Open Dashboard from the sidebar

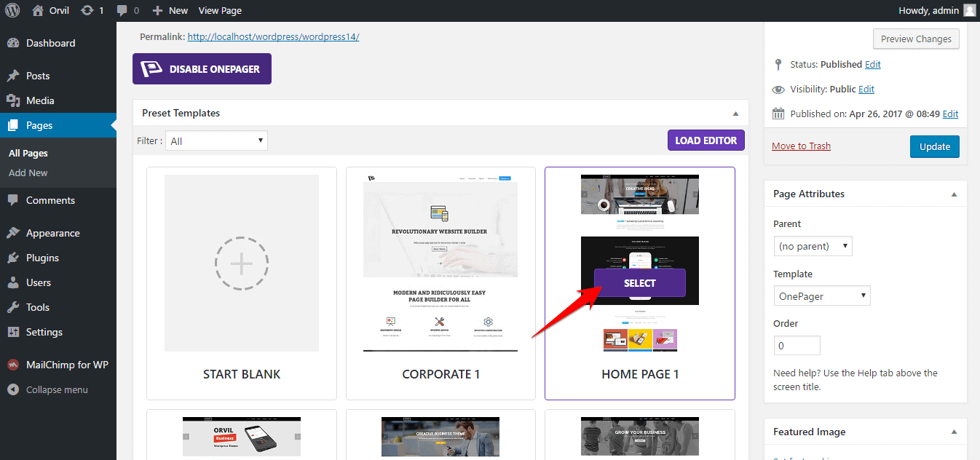pyautogui.click(x=50, y=43)
